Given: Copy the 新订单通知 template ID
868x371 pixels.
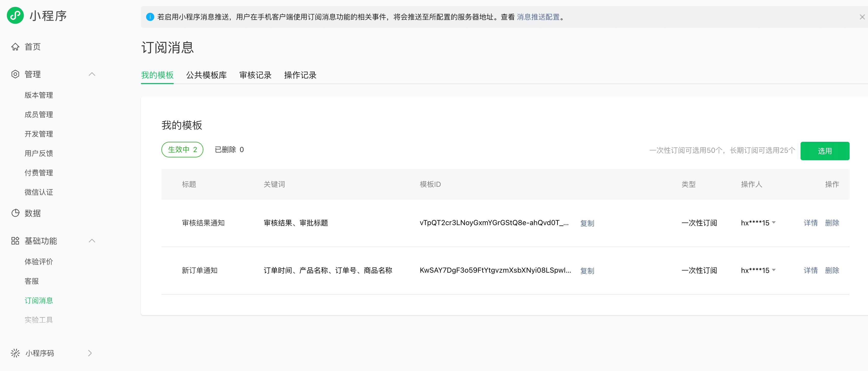Looking at the screenshot, I should (x=587, y=271).
